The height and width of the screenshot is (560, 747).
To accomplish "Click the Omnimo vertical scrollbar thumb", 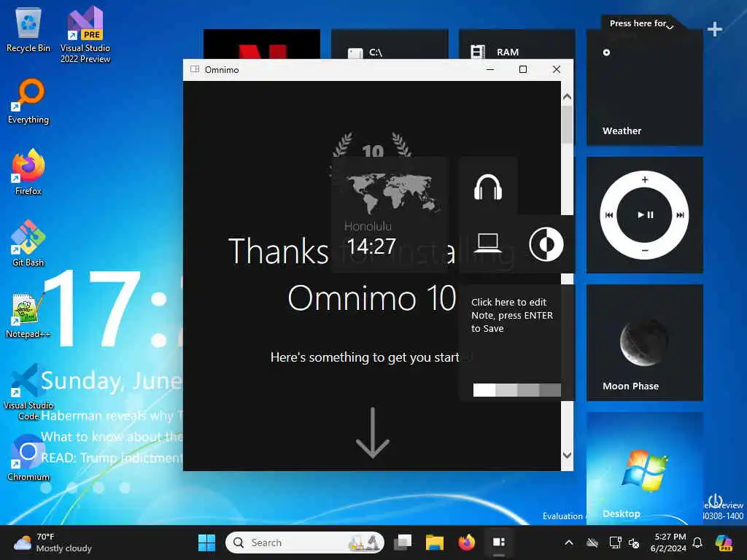I will (567, 124).
